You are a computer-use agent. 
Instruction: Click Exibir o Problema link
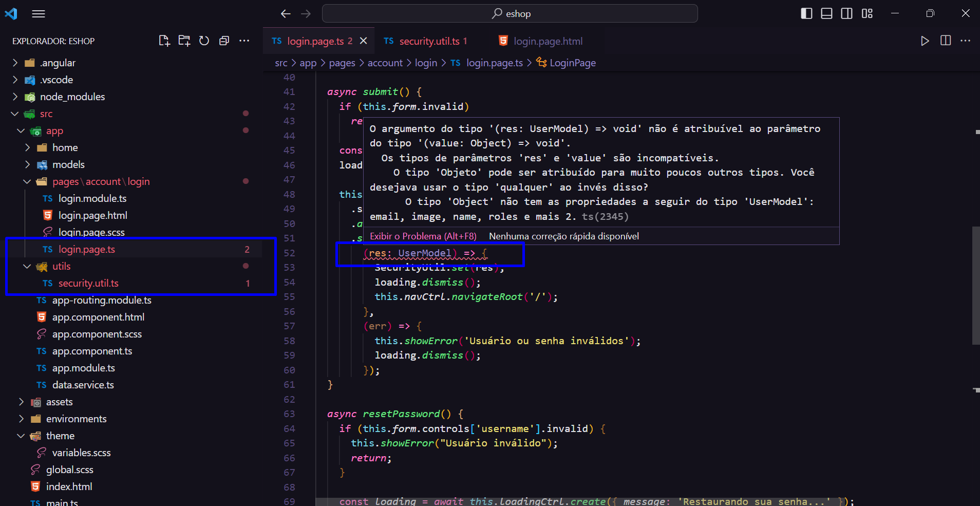[x=423, y=236]
